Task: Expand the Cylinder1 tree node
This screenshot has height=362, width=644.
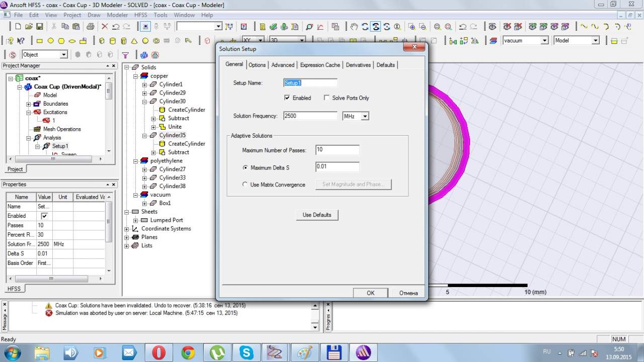Action: pos(144,84)
